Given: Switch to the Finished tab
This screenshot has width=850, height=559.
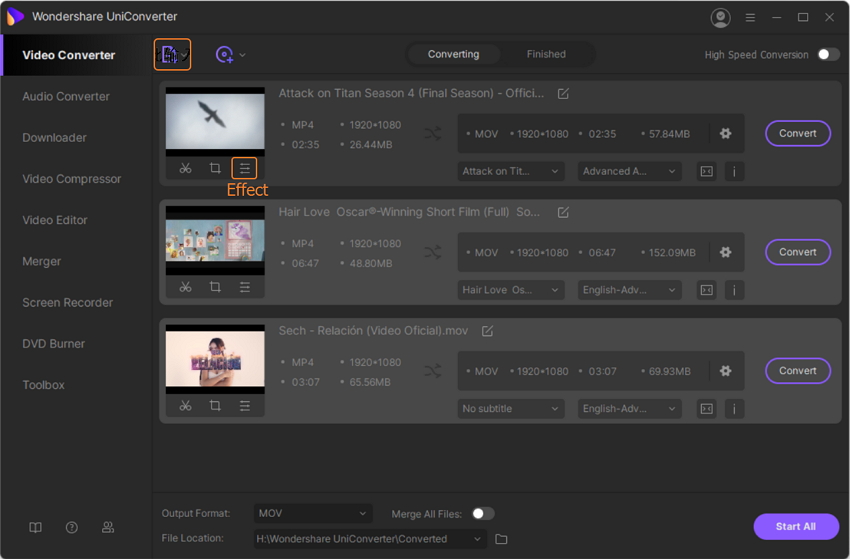Looking at the screenshot, I should click(546, 54).
